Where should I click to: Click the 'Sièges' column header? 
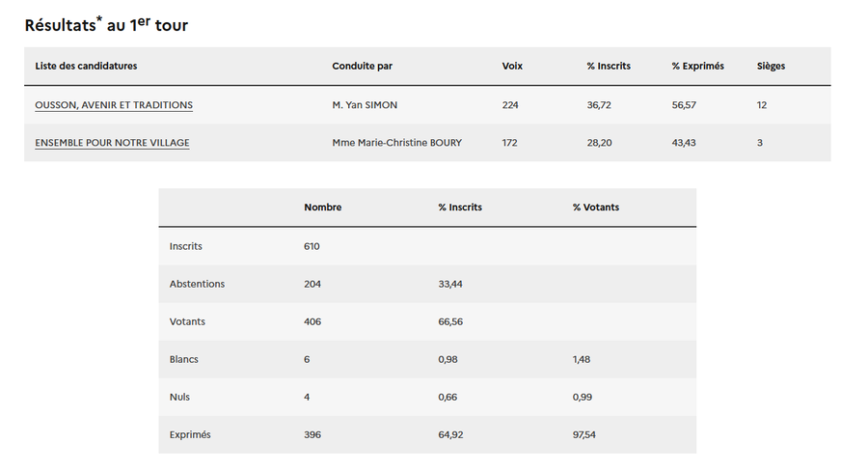pyautogui.click(x=771, y=67)
